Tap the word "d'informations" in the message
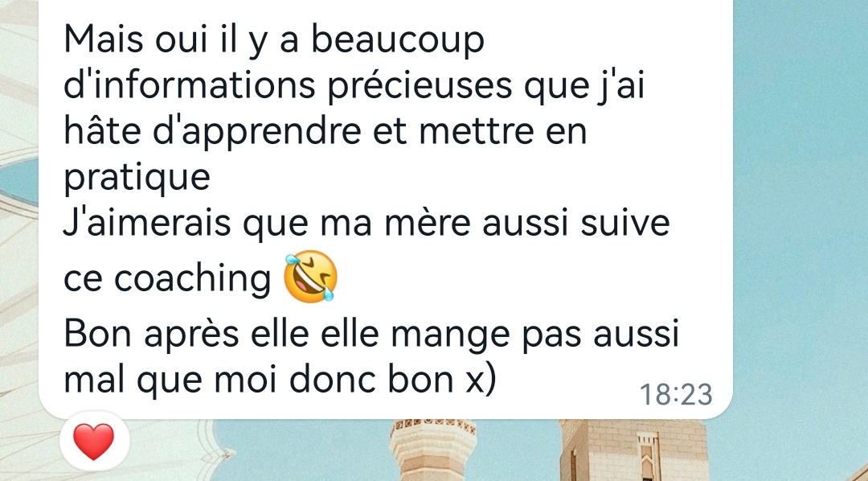This screenshot has height=481, width=868. click(190, 84)
